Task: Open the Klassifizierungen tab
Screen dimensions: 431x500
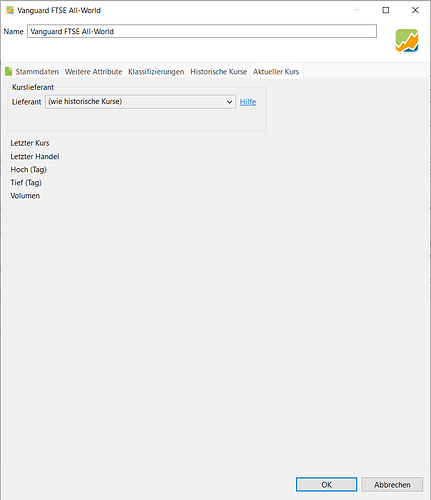Action: pyautogui.click(x=156, y=72)
